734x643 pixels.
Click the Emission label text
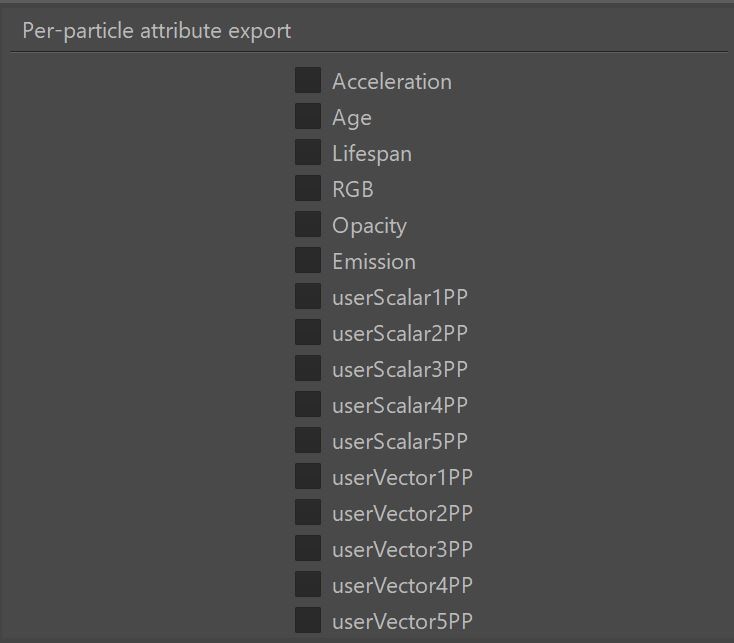point(374,262)
